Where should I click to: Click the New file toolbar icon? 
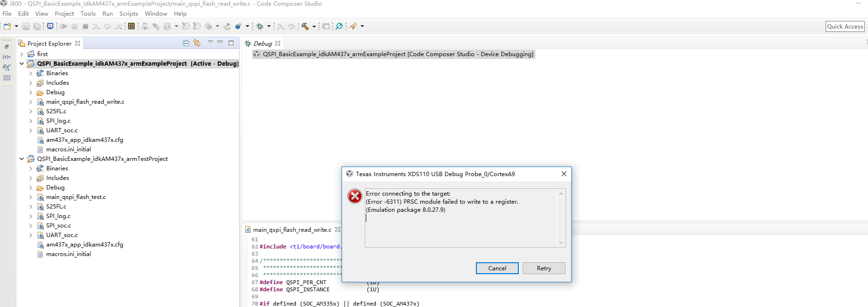click(x=7, y=26)
